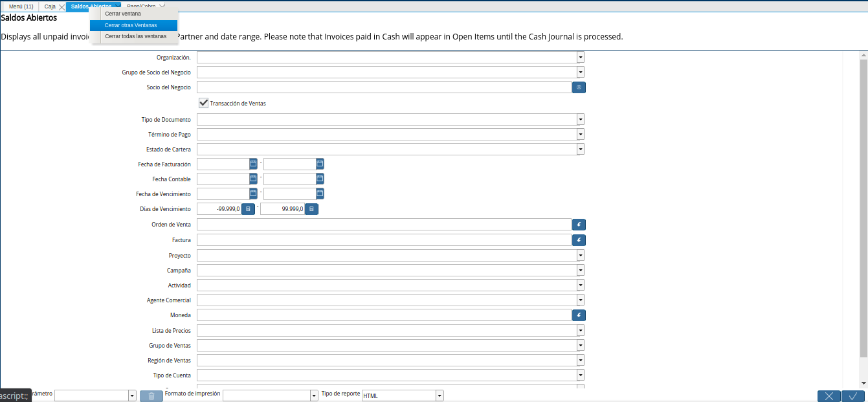Expand the Tipo de reporte HTML dropdown
This screenshot has width=868, height=402.
(x=440, y=396)
